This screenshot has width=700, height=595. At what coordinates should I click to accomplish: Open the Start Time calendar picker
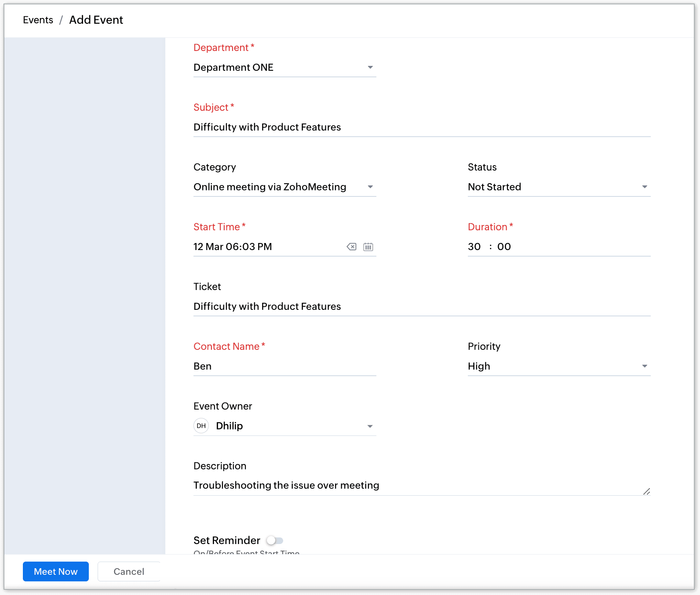368,247
